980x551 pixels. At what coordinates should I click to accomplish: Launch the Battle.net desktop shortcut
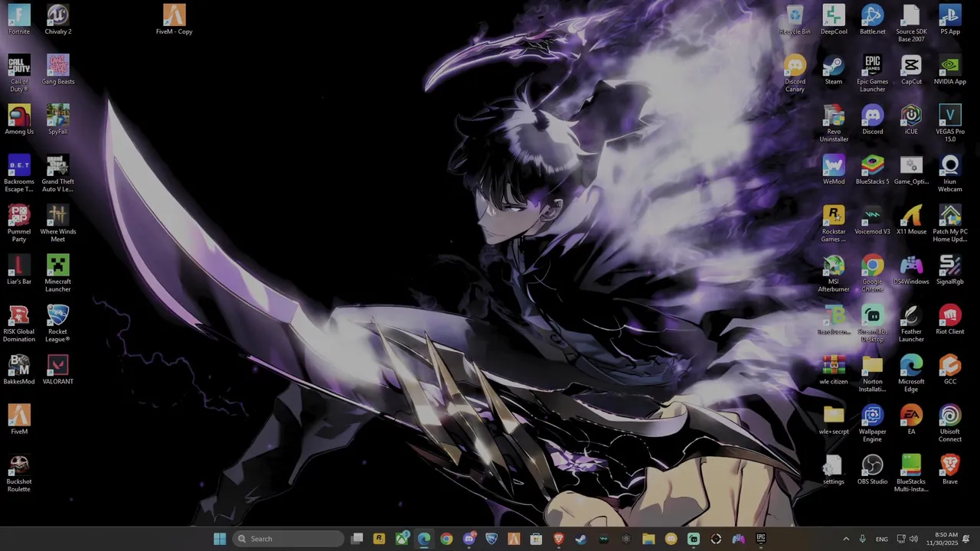[872, 20]
